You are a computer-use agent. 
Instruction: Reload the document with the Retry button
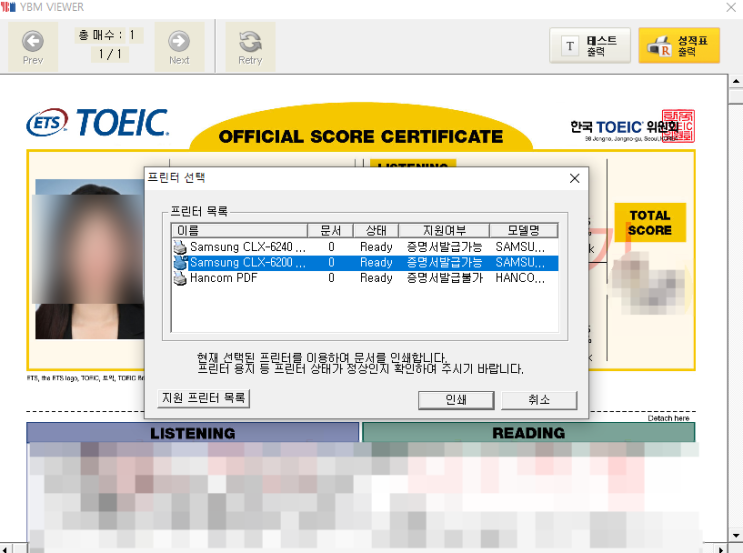[x=250, y=47]
